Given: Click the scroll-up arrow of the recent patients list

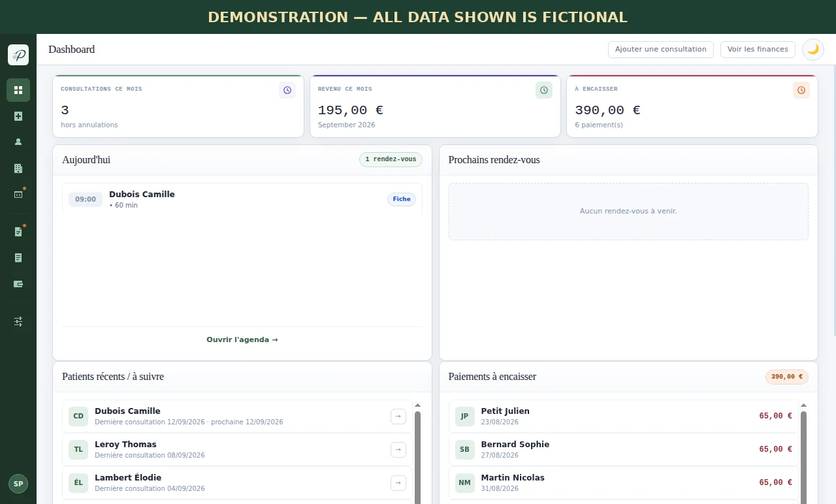Looking at the screenshot, I should click(417, 405).
